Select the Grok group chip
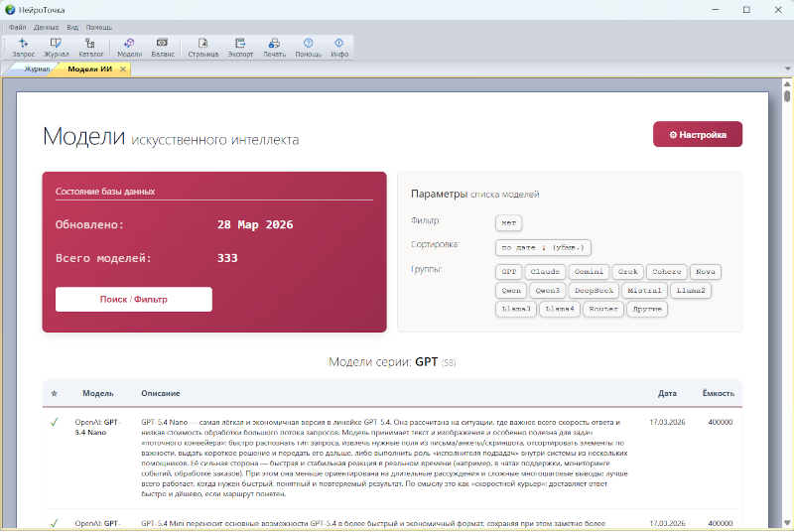Screen dimensions: 794x532 [628, 272]
